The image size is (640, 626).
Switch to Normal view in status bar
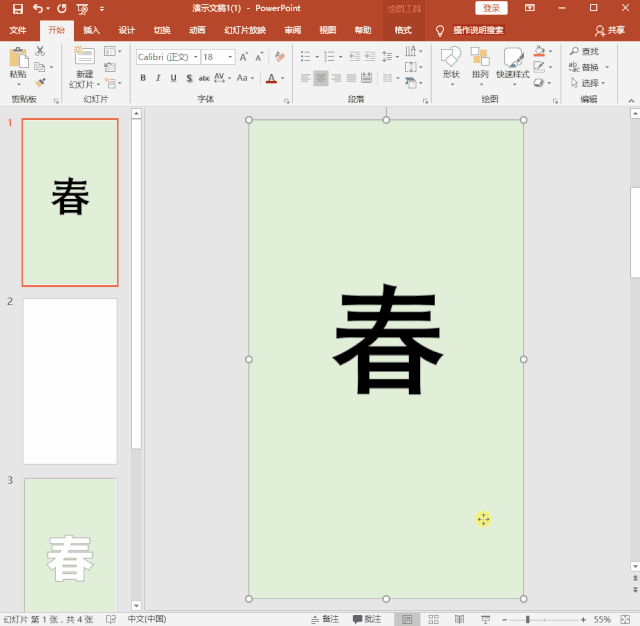407,619
